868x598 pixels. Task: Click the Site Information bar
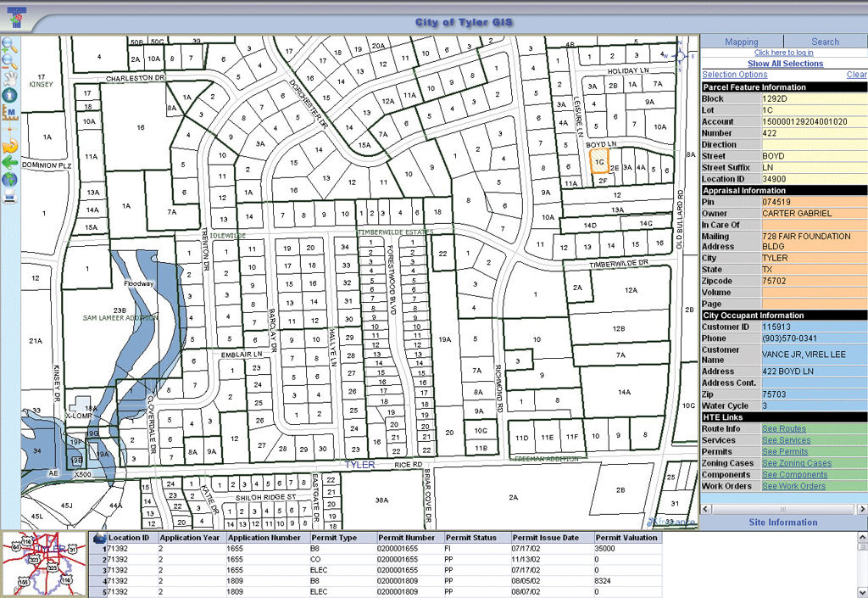click(783, 523)
